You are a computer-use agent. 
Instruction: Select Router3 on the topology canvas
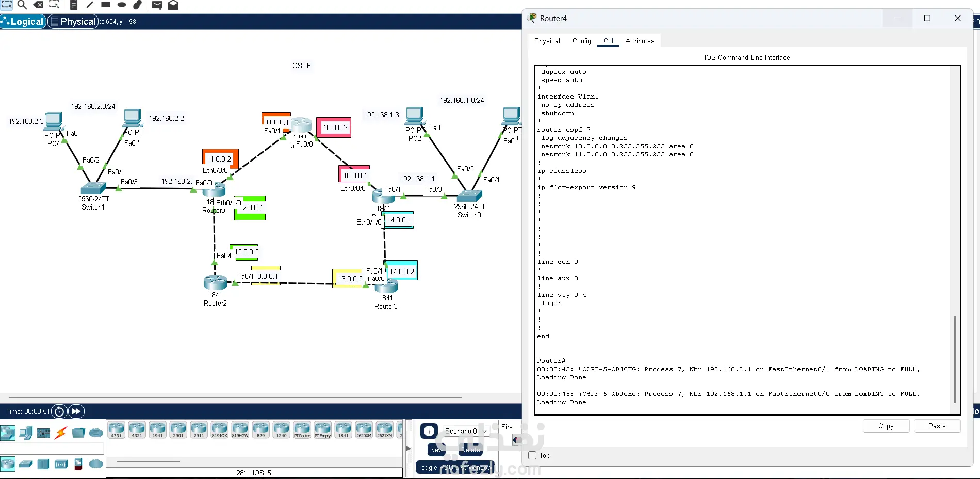tap(386, 285)
